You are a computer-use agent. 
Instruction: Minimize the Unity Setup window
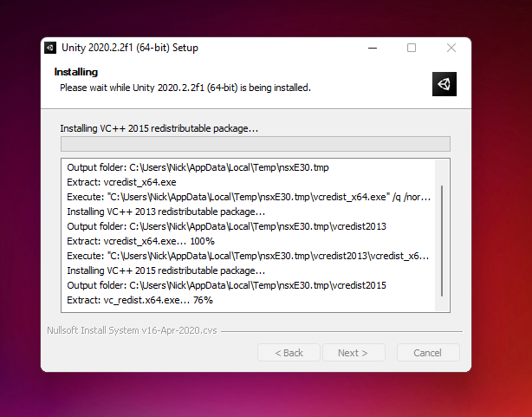click(373, 48)
